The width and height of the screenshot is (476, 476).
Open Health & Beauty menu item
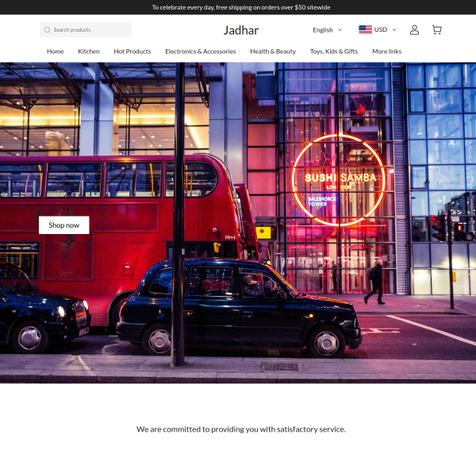(273, 52)
